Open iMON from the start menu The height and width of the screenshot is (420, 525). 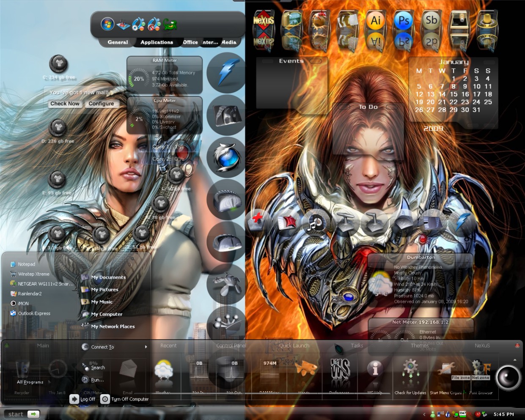pos(19,303)
